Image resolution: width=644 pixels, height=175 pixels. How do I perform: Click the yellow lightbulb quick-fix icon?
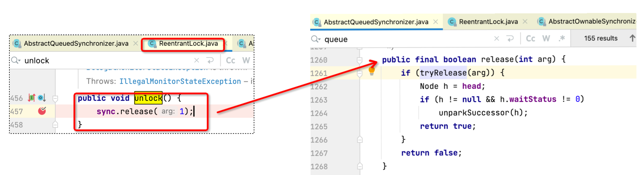pos(372,71)
